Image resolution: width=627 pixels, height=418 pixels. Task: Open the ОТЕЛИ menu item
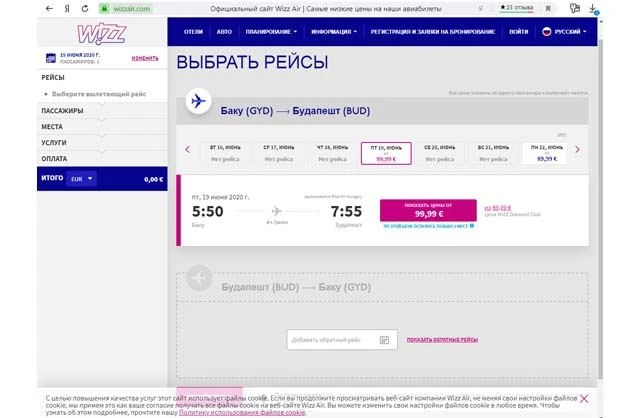[x=193, y=32]
